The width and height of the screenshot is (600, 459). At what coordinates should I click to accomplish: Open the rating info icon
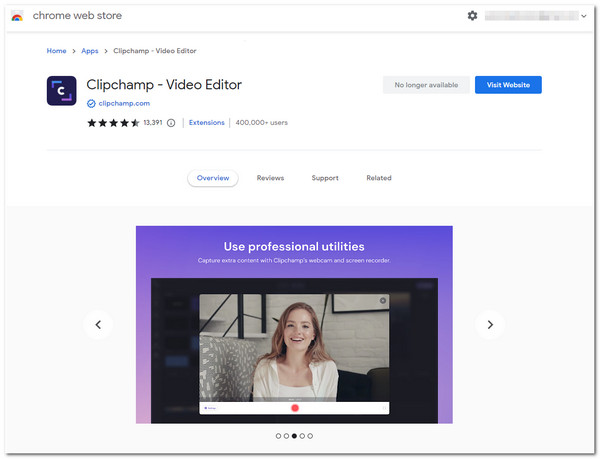pyautogui.click(x=171, y=123)
